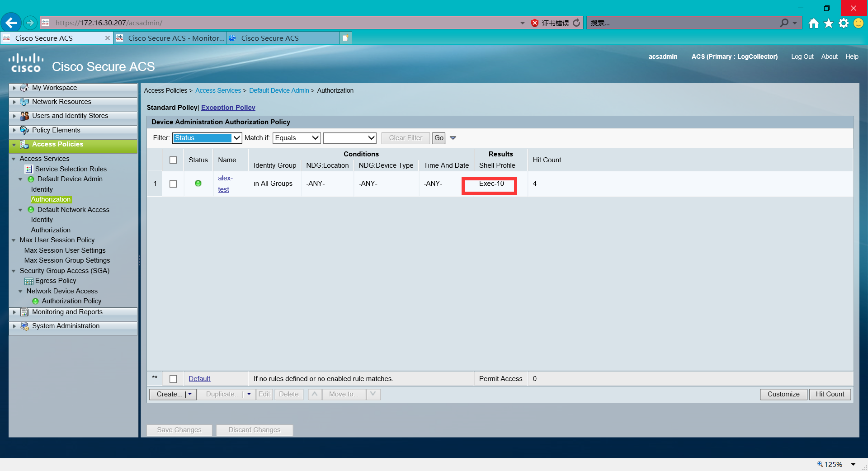This screenshot has width=868, height=471.
Task: Click the Hit Count button
Action: tap(830, 394)
